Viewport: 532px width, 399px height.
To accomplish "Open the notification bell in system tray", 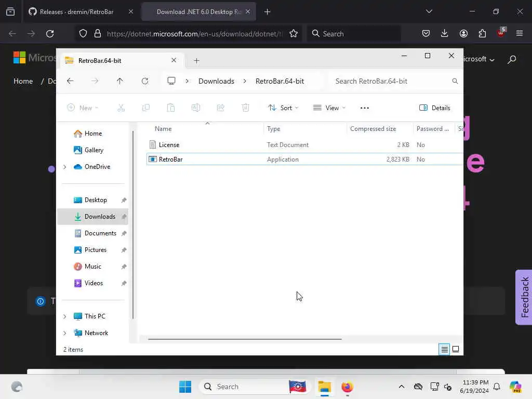I will tap(497, 387).
